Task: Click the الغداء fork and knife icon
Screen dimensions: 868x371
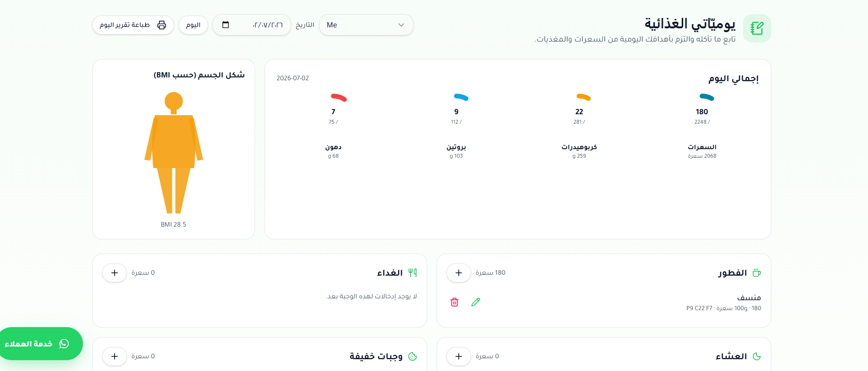Action: [x=413, y=273]
